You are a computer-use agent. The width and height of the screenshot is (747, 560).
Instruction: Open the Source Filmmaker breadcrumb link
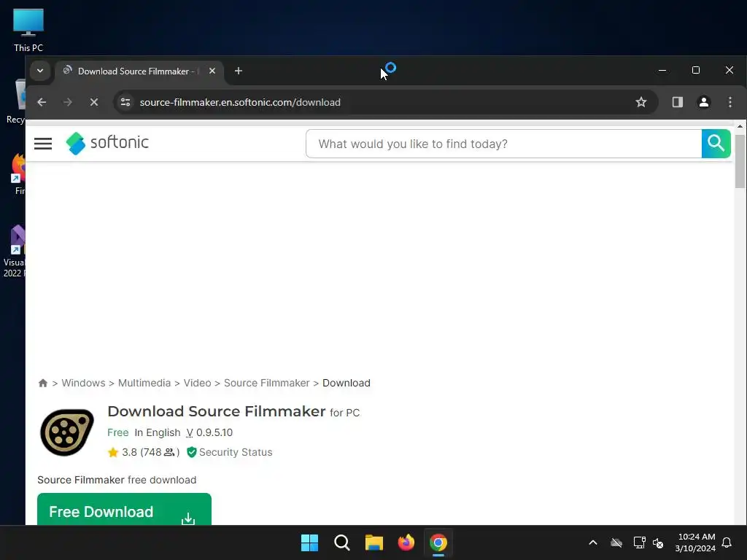pyautogui.click(x=267, y=383)
